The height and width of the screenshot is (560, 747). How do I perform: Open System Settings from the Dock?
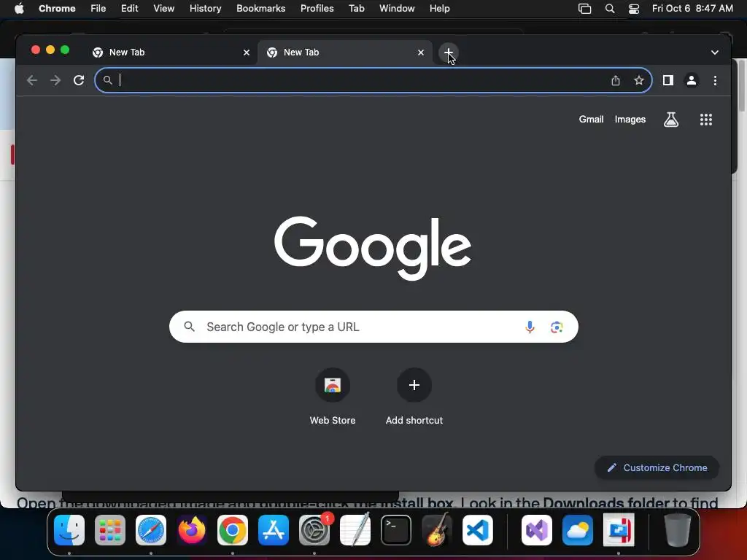click(x=314, y=530)
